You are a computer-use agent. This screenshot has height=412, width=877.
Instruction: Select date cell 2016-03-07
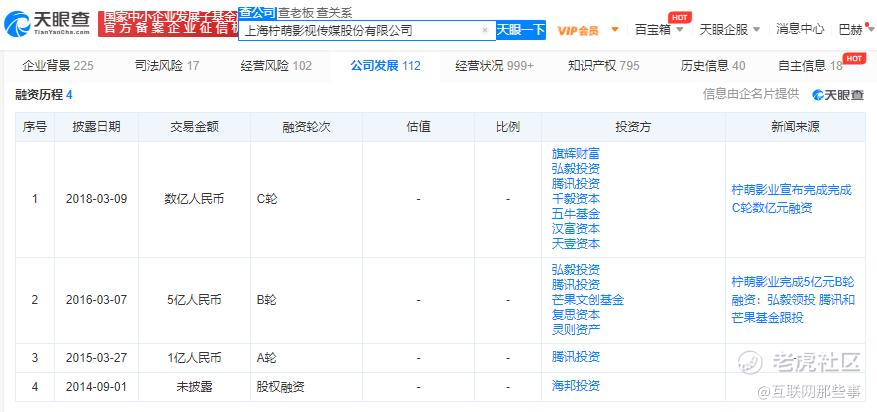(96, 300)
